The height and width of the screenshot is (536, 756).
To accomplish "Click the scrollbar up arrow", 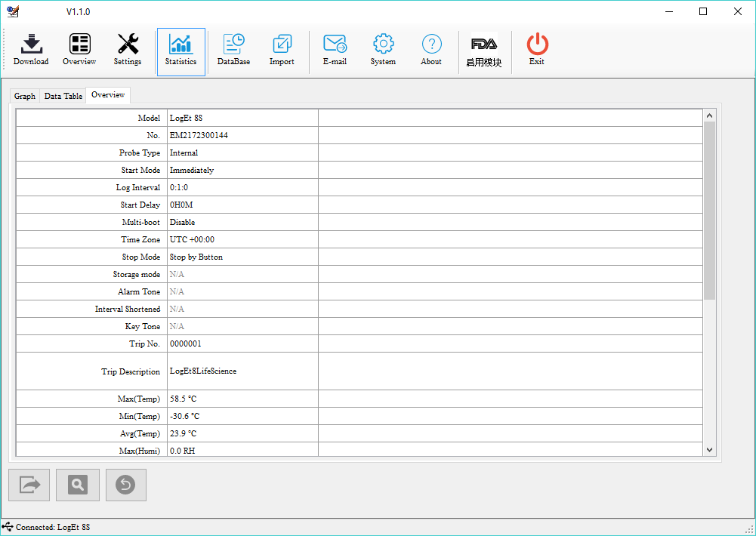I will 709,116.
